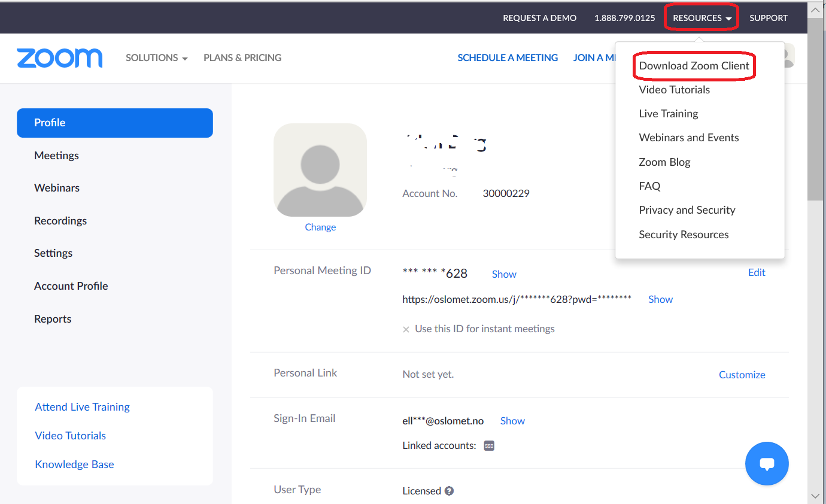This screenshot has width=826, height=504.
Task: Click the 'Licensed' user type text
Action: (x=421, y=491)
